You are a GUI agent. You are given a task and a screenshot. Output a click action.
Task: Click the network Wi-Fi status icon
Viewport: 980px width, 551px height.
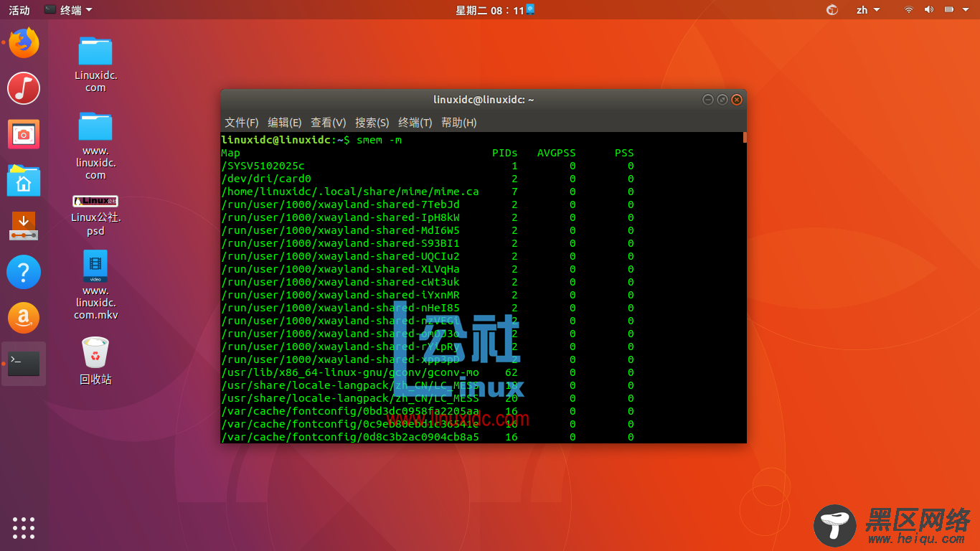click(x=908, y=10)
